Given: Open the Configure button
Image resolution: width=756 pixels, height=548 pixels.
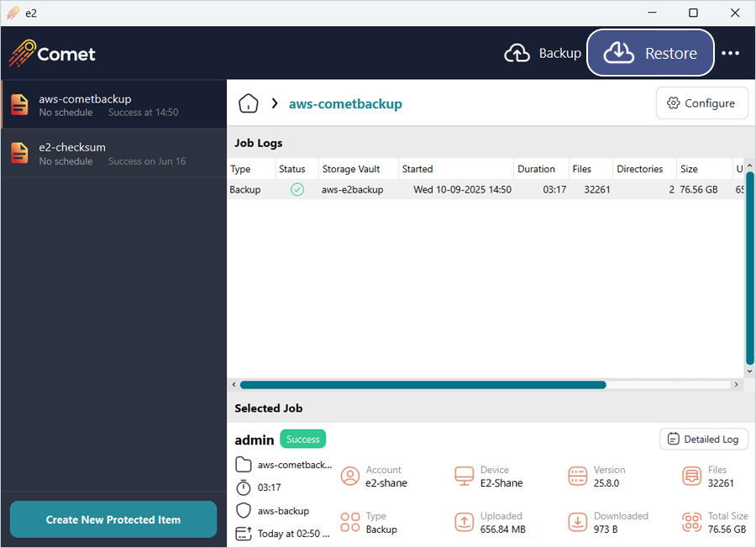Looking at the screenshot, I should tap(701, 103).
